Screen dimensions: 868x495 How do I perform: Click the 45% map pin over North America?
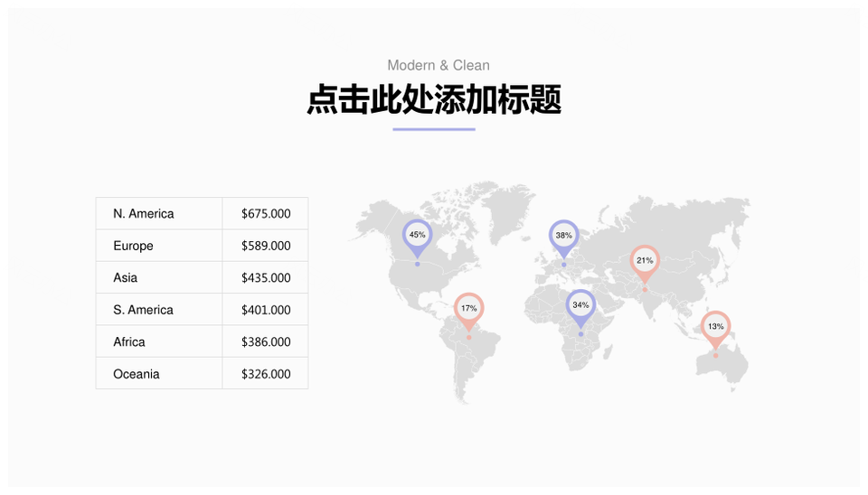pos(417,235)
